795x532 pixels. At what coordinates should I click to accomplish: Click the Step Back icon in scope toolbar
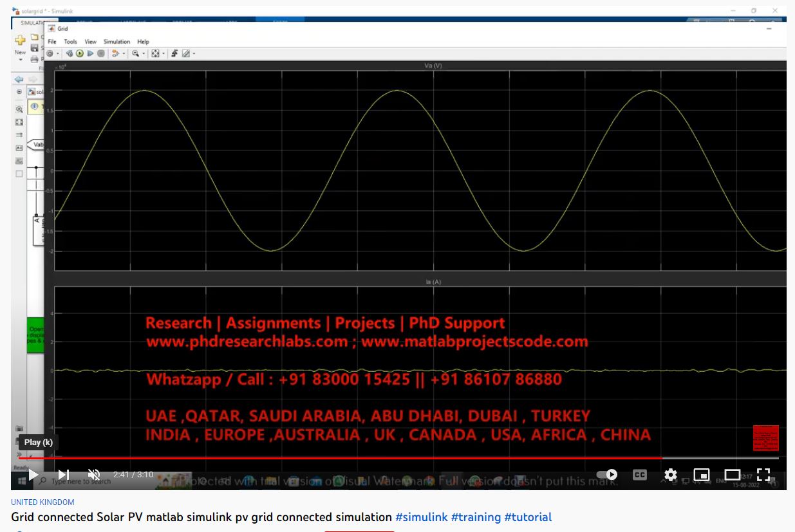click(x=70, y=53)
